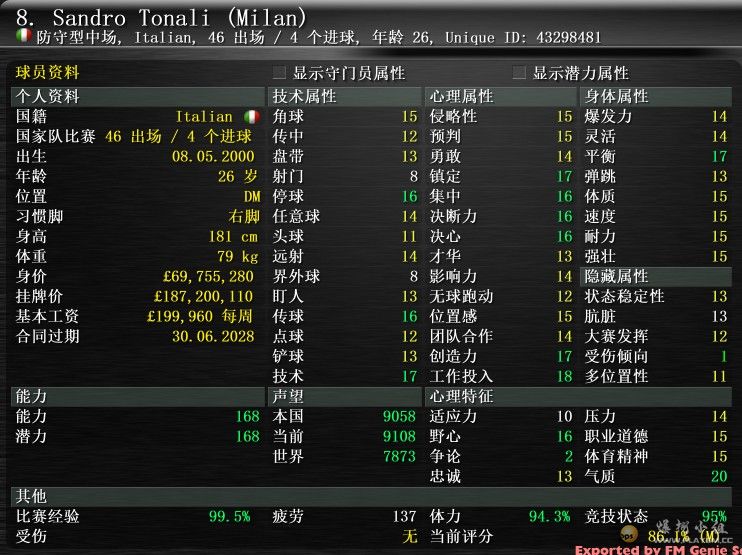Click the 心理属性 section header

point(461,97)
